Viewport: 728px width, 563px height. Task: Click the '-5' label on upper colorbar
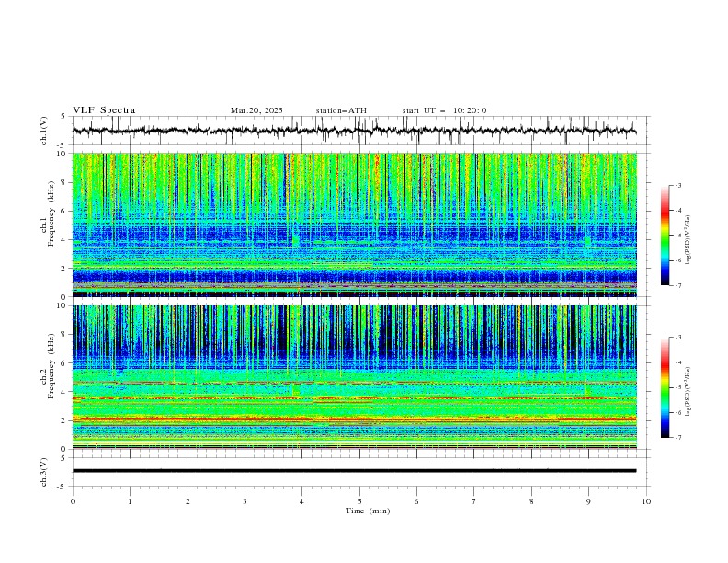coord(677,236)
